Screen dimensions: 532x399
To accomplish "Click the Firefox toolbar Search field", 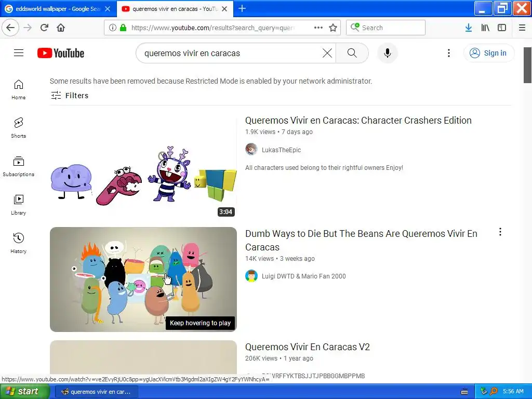I will 386,28.
